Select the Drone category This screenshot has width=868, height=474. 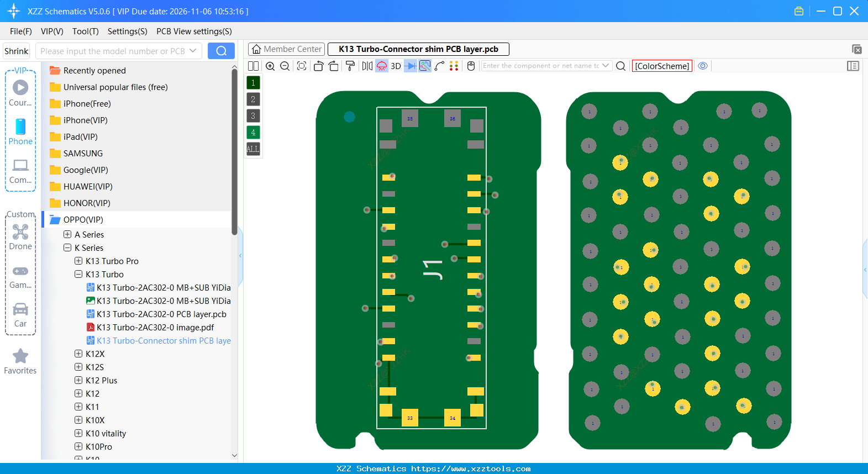(20, 237)
